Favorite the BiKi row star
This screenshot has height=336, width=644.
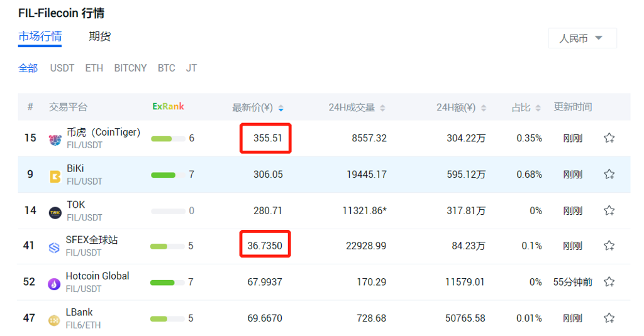click(x=609, y=174)
